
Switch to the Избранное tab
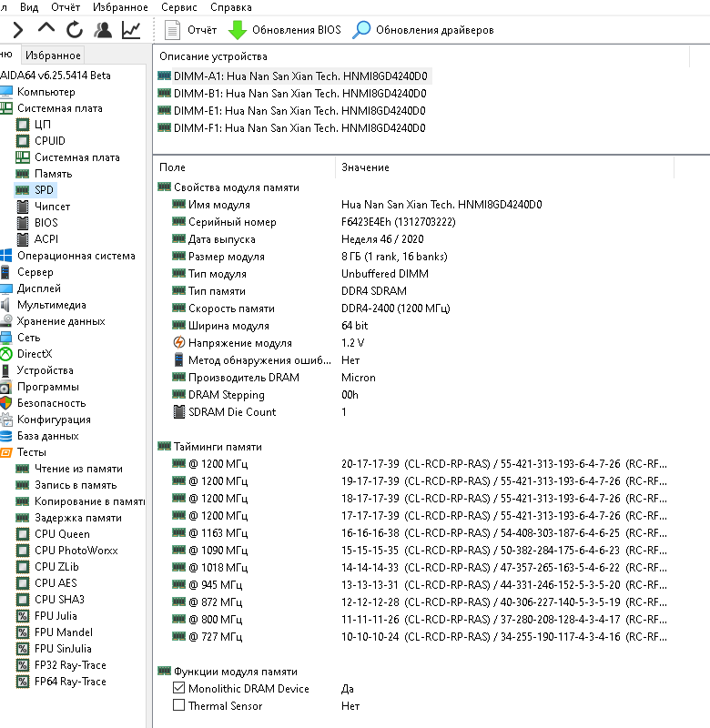[x=53, y=56]
